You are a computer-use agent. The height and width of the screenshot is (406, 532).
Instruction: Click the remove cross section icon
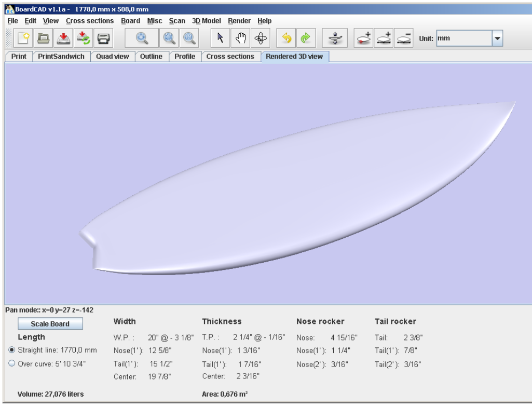click(x=404, y=38)
